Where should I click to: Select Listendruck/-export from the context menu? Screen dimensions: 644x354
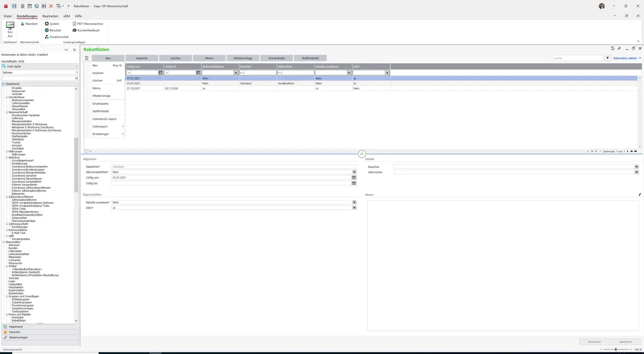tap(105, 119)
